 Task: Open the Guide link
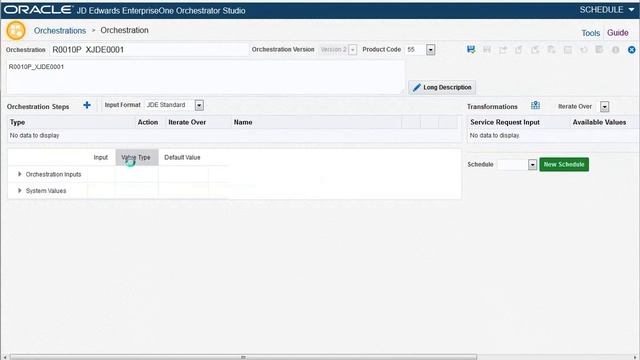click(x=618, y=33)
